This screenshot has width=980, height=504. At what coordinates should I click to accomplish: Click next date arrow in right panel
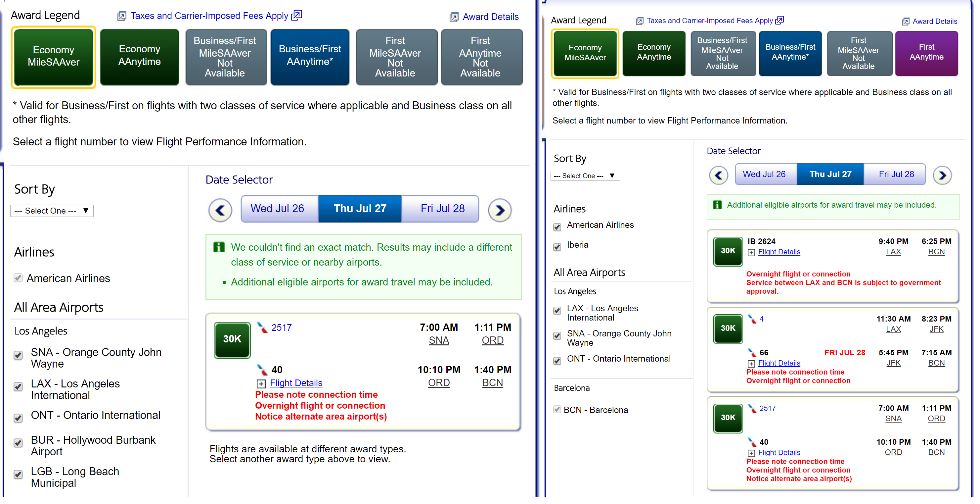(x=942, y=176)
